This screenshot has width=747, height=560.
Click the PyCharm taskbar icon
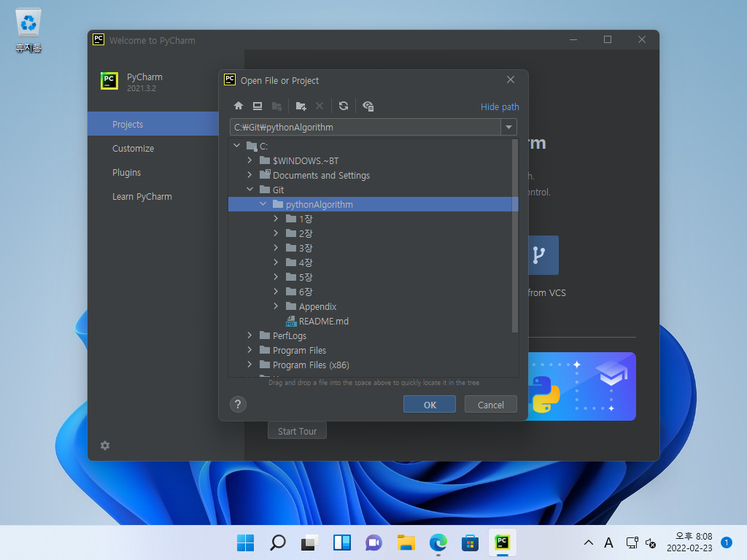click(502, 542)
